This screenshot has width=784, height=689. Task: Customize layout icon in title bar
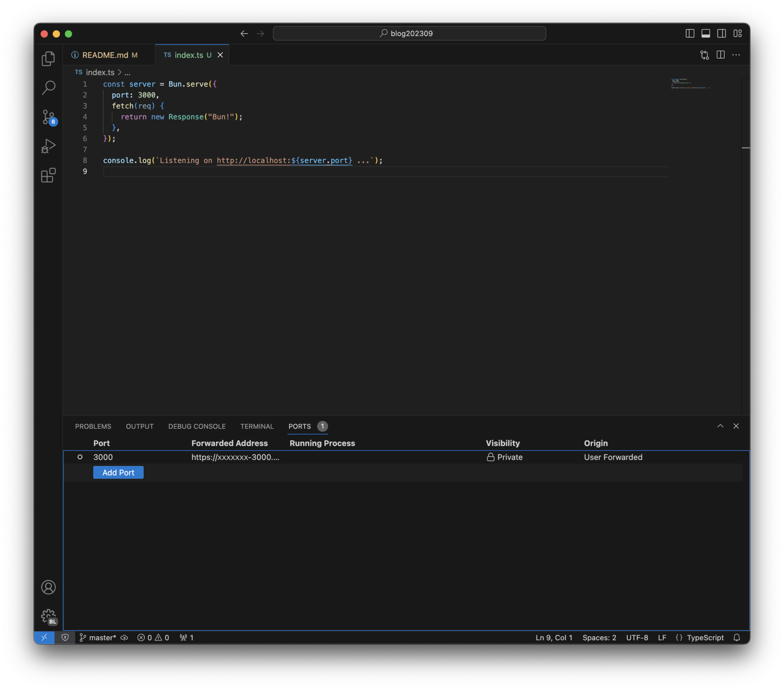(737, 33)
